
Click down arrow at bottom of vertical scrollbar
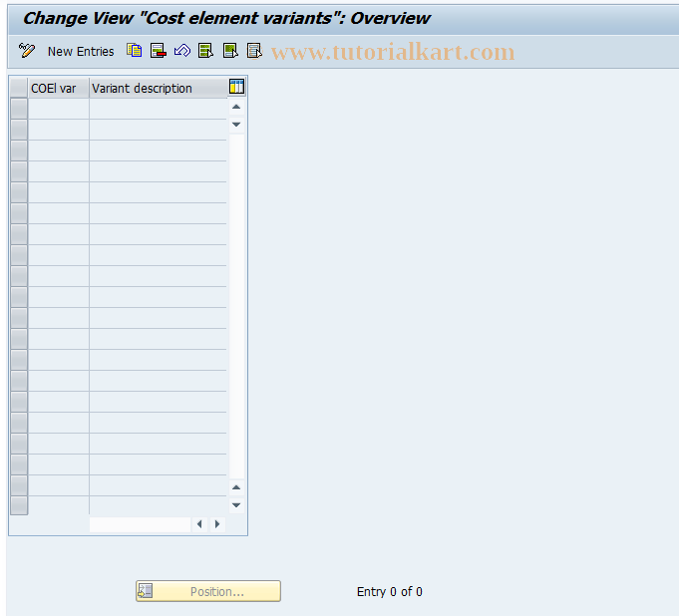tap(236, 505)
